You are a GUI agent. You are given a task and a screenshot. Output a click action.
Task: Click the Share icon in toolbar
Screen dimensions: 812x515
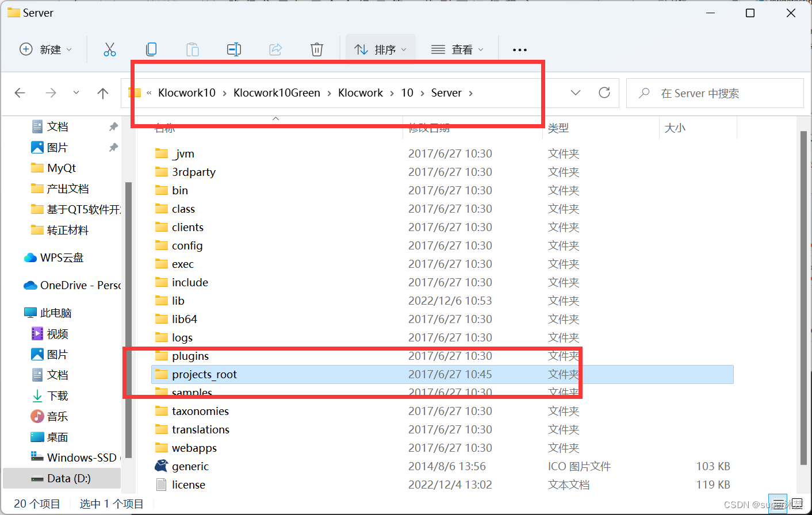point(275,49)
